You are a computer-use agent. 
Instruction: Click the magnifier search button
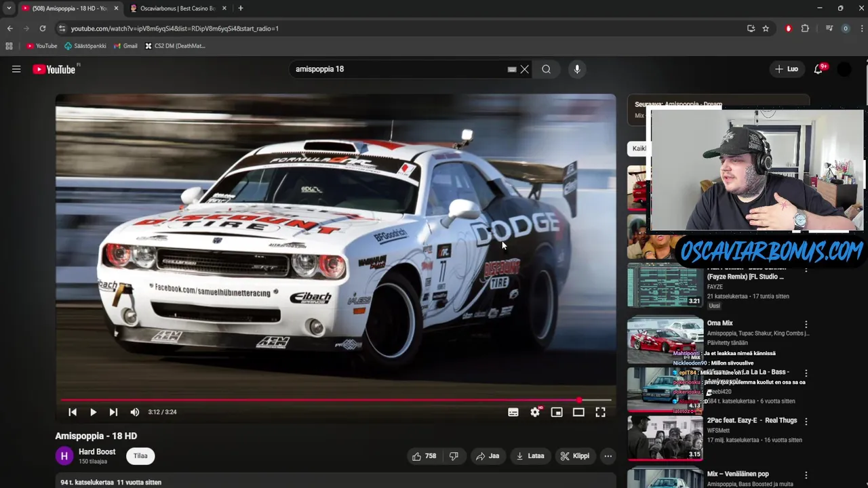(546, 69)
